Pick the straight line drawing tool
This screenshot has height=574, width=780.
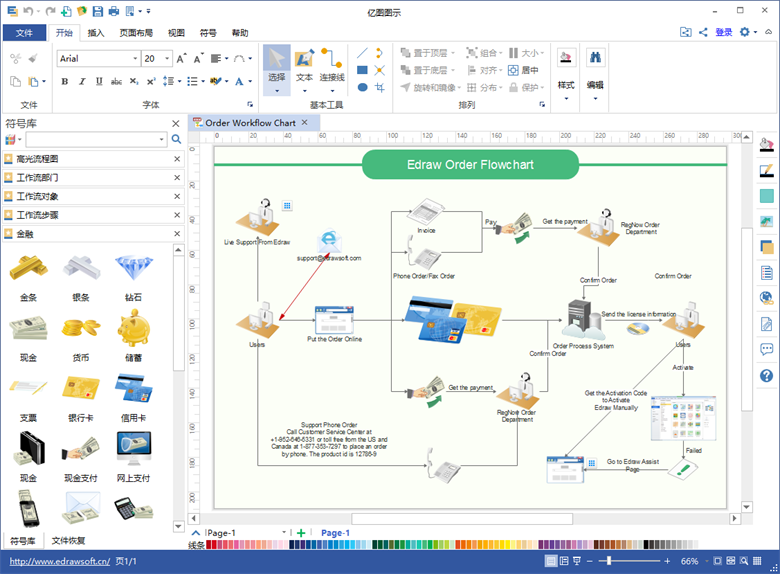coord(363,53)
